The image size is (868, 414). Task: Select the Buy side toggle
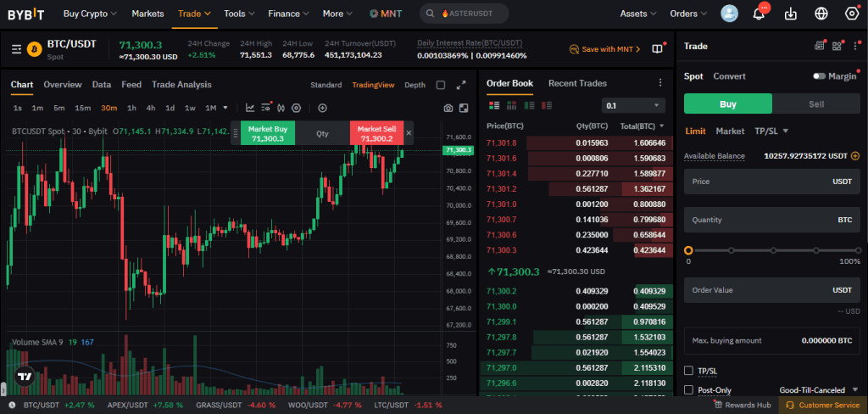[x=728, y=103]
